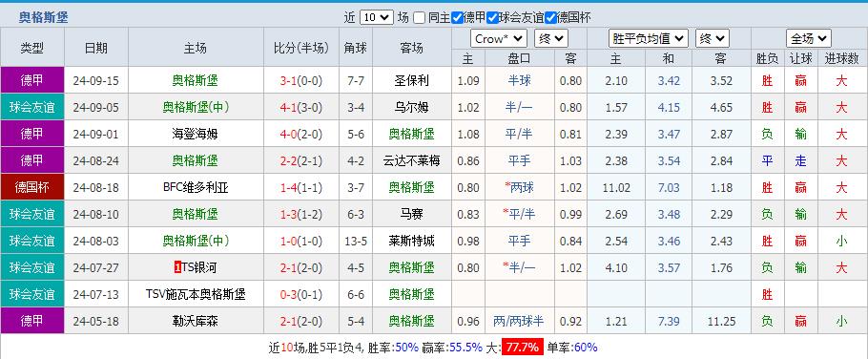Click score 1-3(1-2) against 马赛
The height and width of the screenshot is (359, 868).
(301, 214)
